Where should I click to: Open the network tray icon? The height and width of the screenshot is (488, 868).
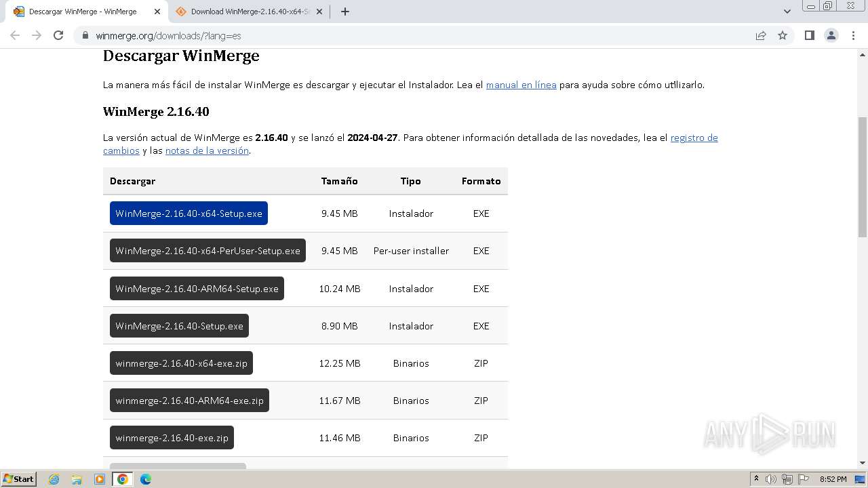pyautogui.click(x=787, y=479)
